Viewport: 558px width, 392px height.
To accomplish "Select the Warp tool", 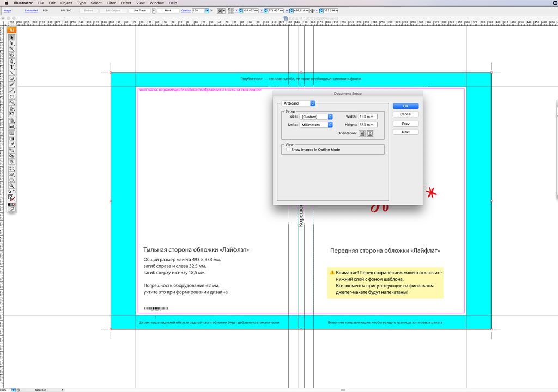I will point(12,108).
